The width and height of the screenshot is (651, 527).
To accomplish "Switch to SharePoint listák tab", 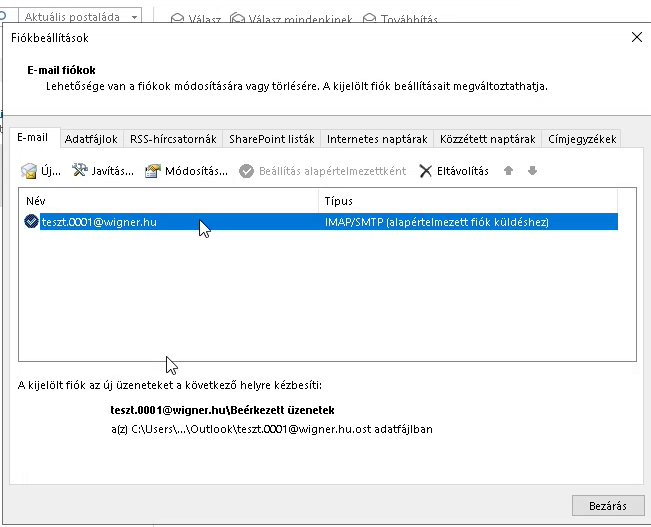I will click(272, 139).
